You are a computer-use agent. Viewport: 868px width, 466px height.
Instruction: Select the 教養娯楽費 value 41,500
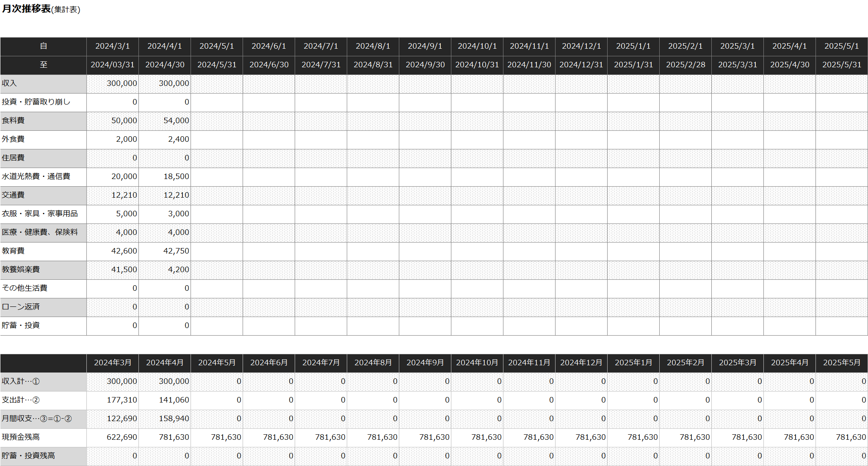point(113,270)
